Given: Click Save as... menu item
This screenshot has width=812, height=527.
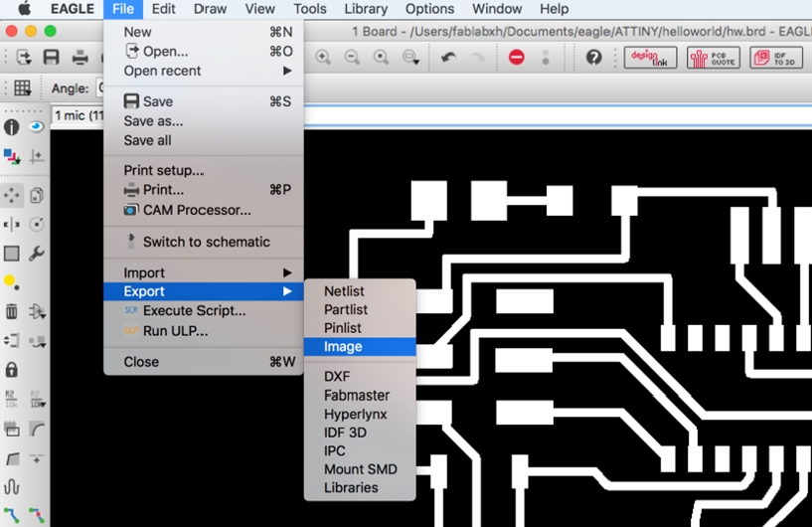Looking at the screenshot, I should (204, 121).
